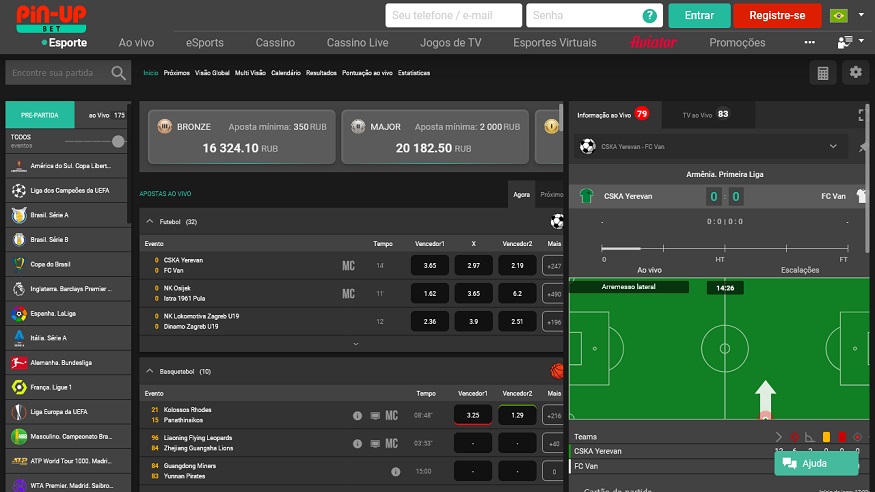Click the basketball icon in Basquetebol header

pos(556,371)
